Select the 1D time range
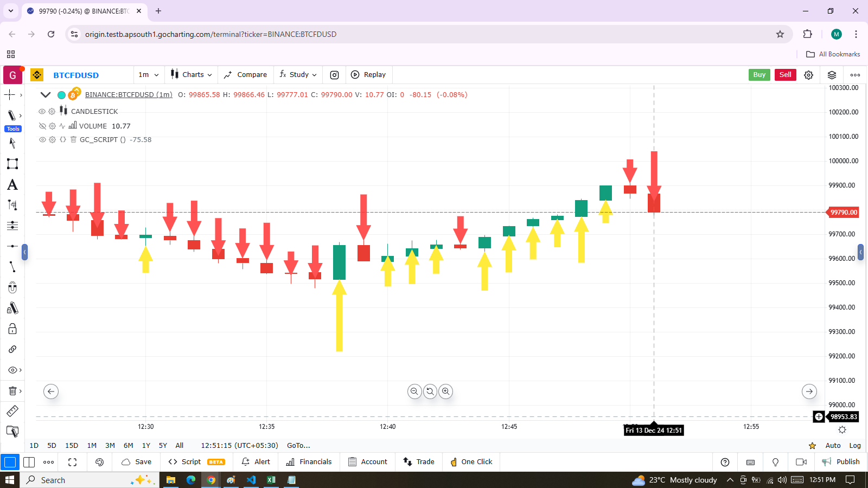 pyautogui.click(x=34, y=446)
